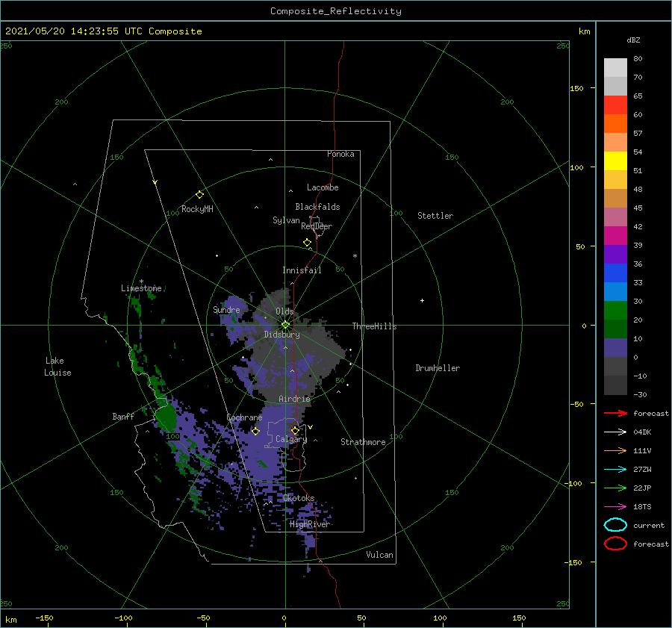Click the RedDeer city label
Image resolution: width=672 pixels, height=628 pixels.
[317, 226]
